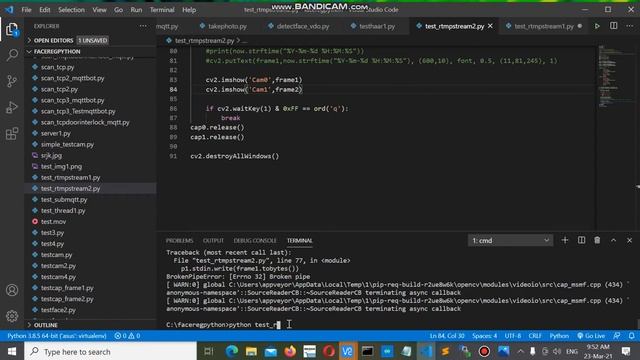Open testcap_frame1.py in file explorer
The image size is (640, 360).
tap(67, 288)
